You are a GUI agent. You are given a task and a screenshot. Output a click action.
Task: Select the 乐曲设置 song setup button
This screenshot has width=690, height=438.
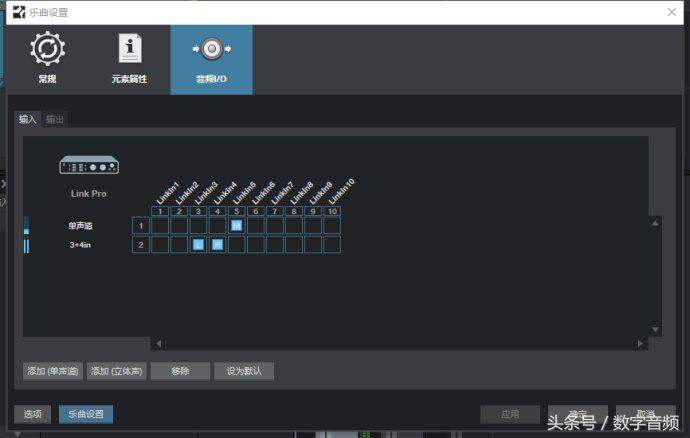tap(86, 414)
